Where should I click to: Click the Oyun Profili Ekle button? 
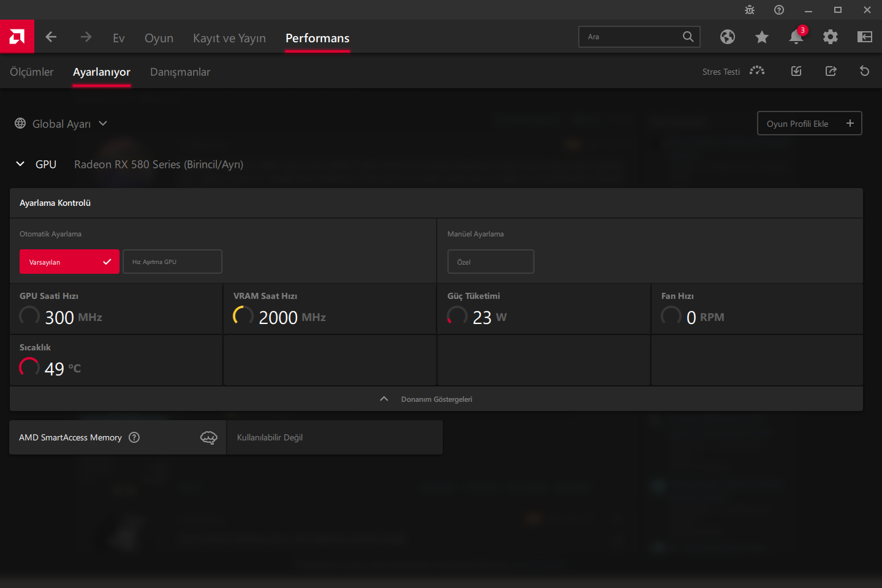coord(810,123)
